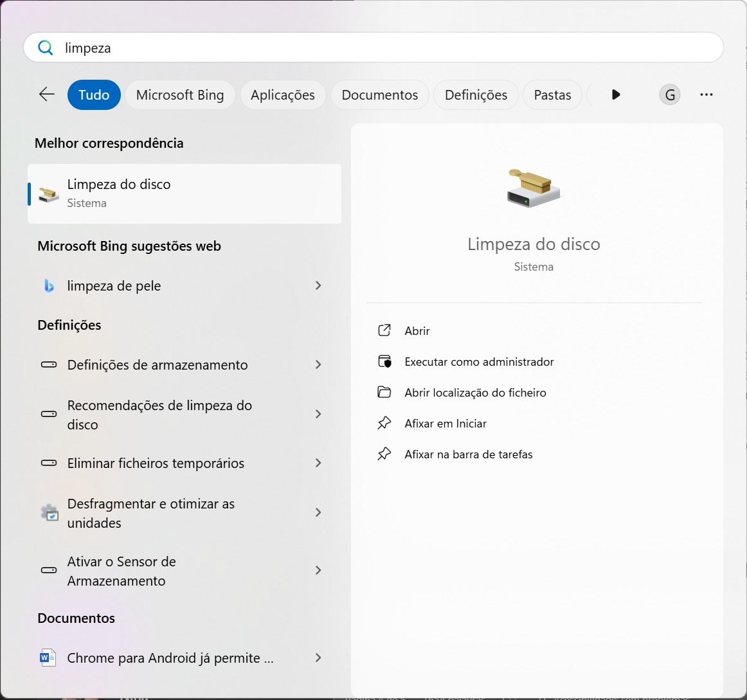Click the search magnifier icon
The width and height of the screenshot is (747, 700).
[x=46, y=48]
